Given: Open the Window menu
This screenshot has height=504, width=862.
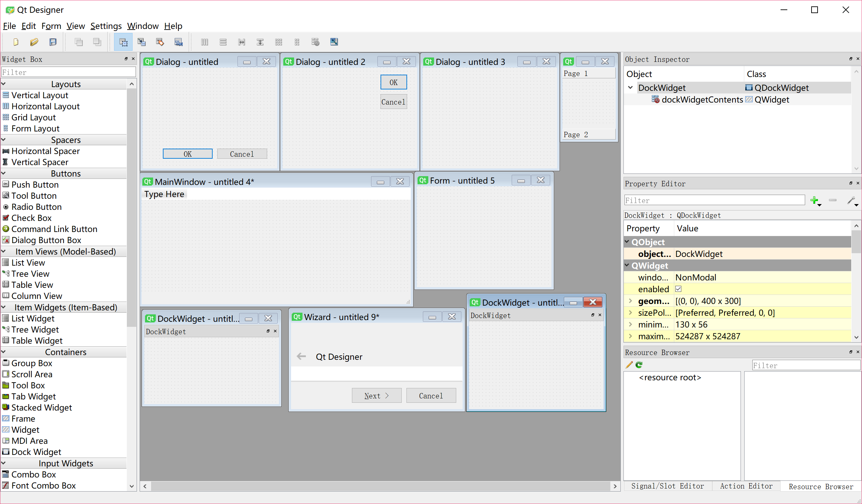Looking at the screenshot, I should pos(143,27).
